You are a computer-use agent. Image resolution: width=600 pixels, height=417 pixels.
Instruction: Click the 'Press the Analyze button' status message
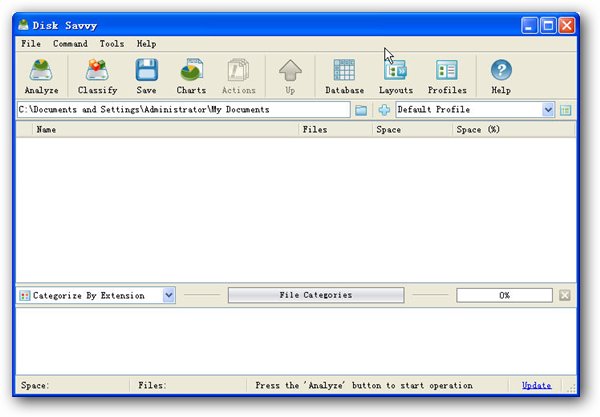(x=364, y=385)
